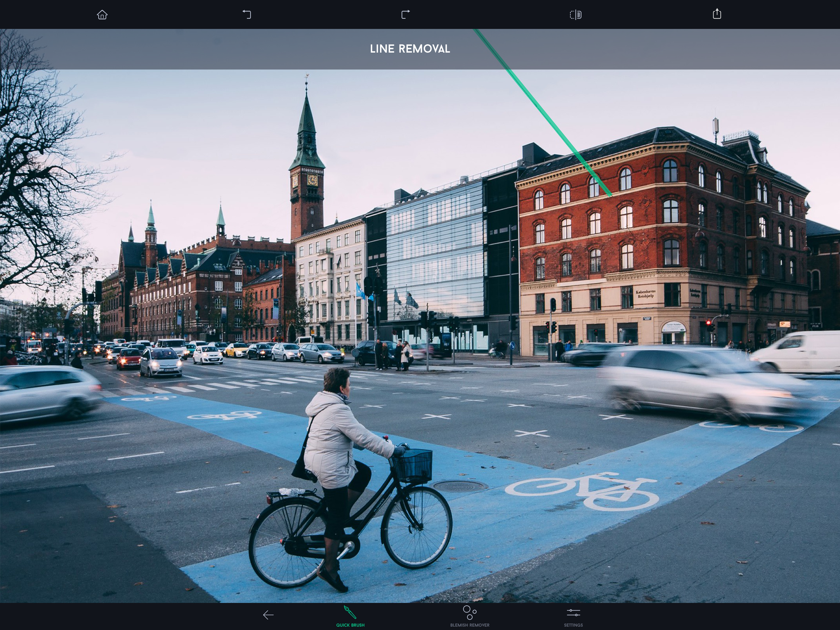
Task: Toggle before/after compare view
Action: pyautogui.click(x=575, y=14)
